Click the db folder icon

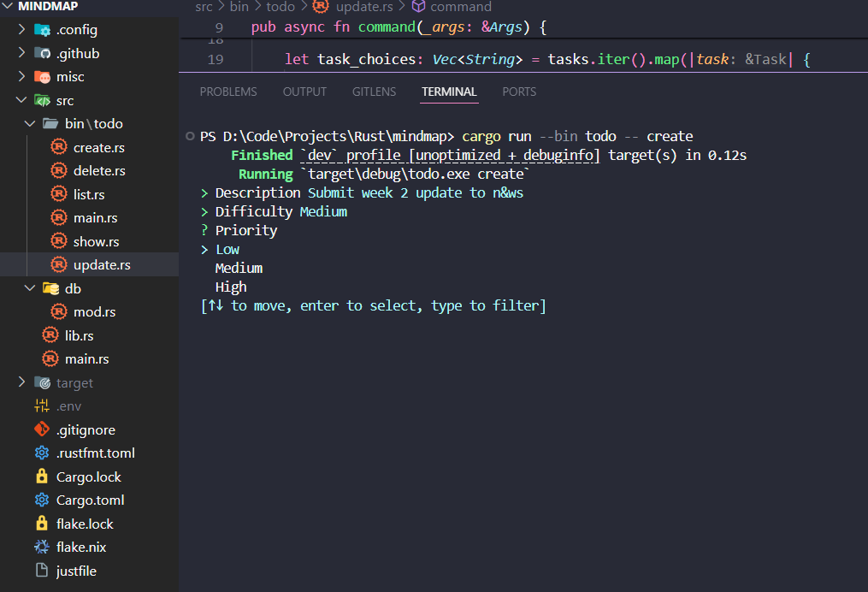pos(51,288)
